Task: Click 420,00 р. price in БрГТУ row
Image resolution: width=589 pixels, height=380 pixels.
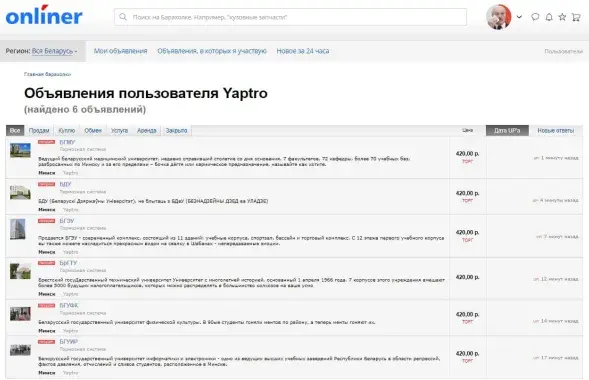Action: click(467, 277)
